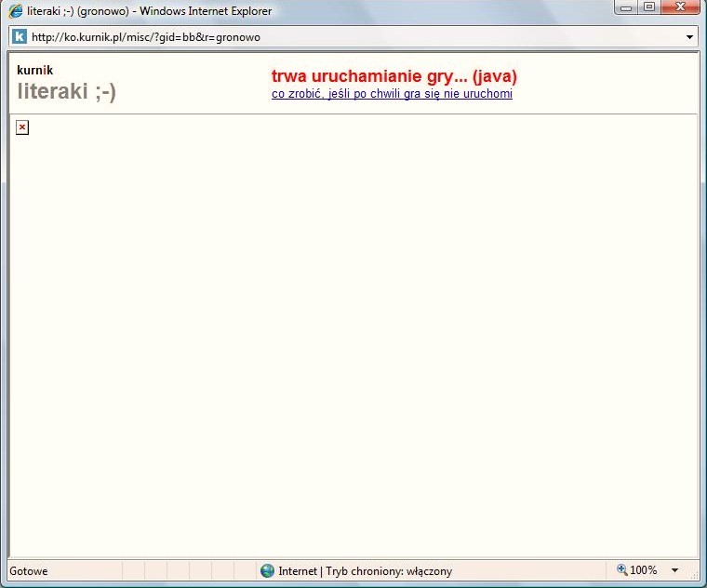
Task: Open the address bar history dropdown arrow
Action: pos(689,37)
